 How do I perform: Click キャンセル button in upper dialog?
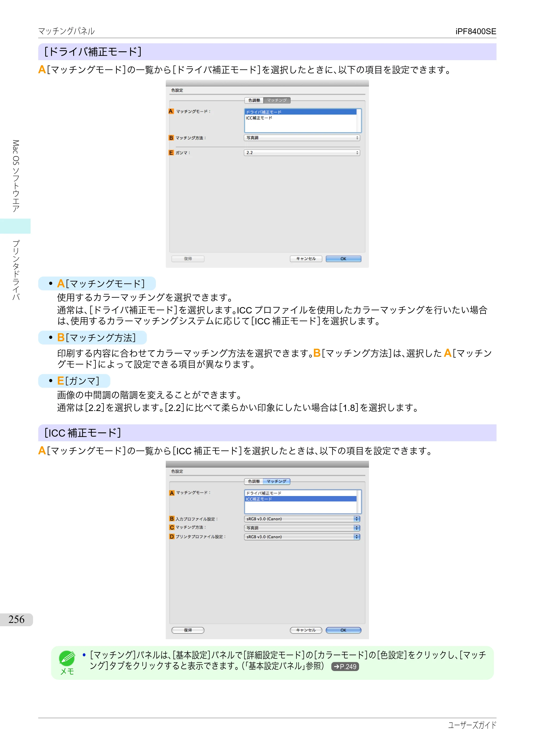pyautogui.click(x=306, y=259)
